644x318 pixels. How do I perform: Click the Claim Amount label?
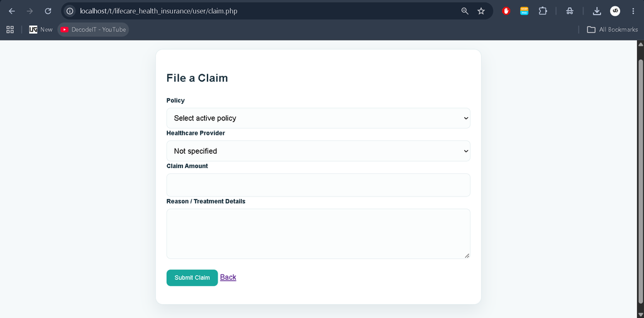(187, 166)
